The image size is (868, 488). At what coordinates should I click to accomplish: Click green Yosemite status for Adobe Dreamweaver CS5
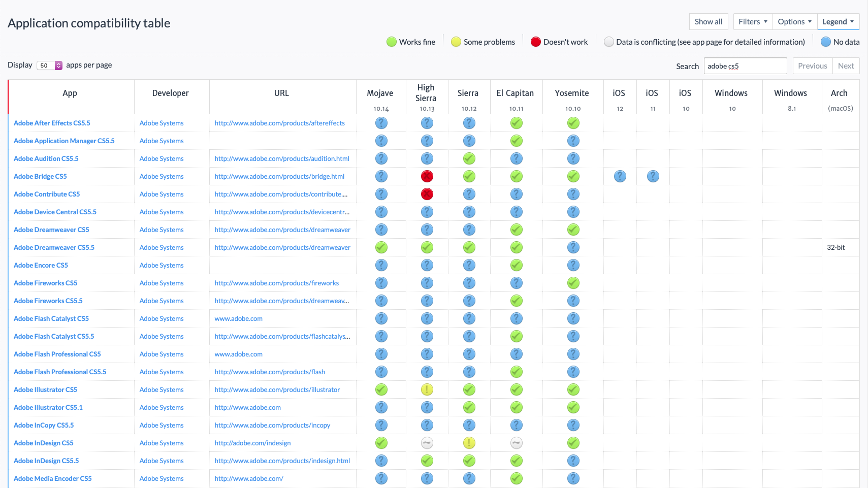[573, 230]
